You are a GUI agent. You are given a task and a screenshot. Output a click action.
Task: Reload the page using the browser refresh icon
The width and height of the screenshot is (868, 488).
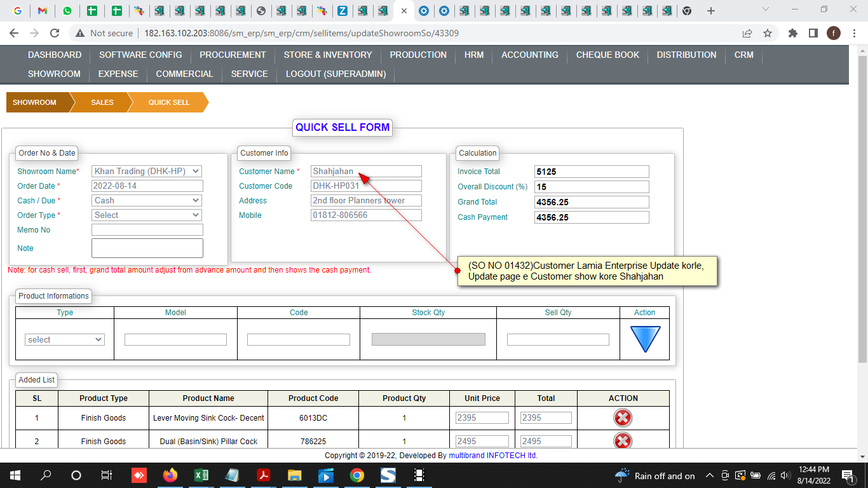[x=55, y=33]
